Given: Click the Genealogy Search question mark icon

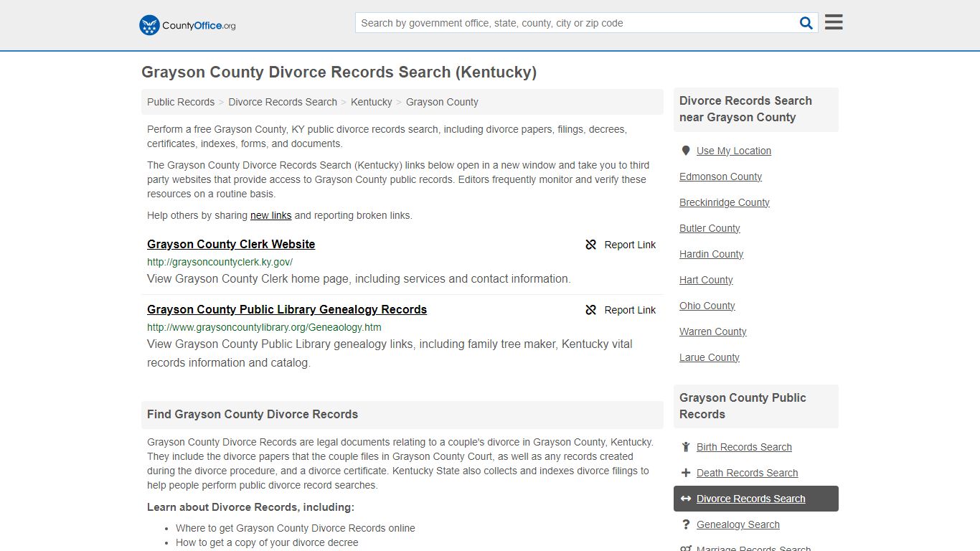Looking at the screenshot, I should pyautogui.click(x=685, y=524).
